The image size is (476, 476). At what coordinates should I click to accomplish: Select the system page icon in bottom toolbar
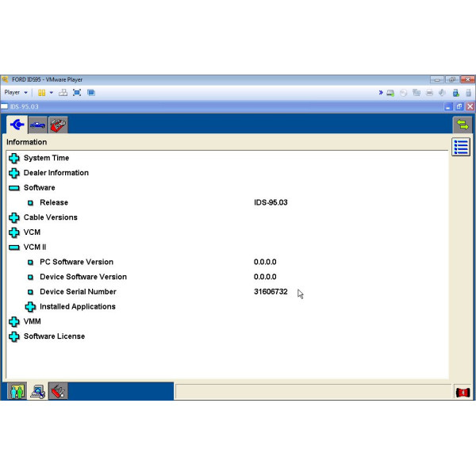37,391
